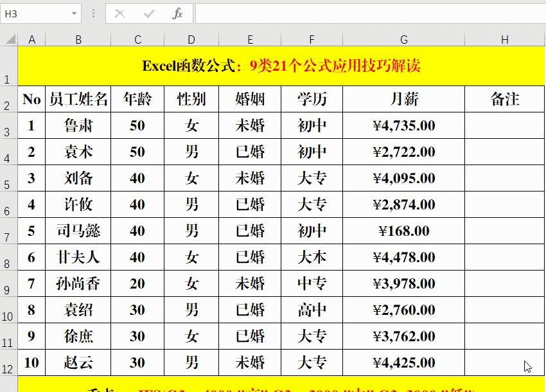Click the 员工姓名 column header cell

tap(78, 99)
